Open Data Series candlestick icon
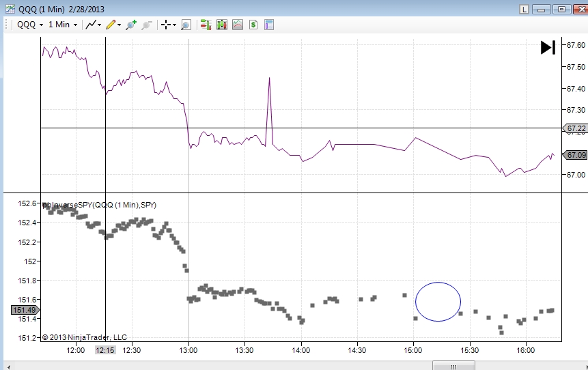The image size is (588, 370). pos(222,25)
